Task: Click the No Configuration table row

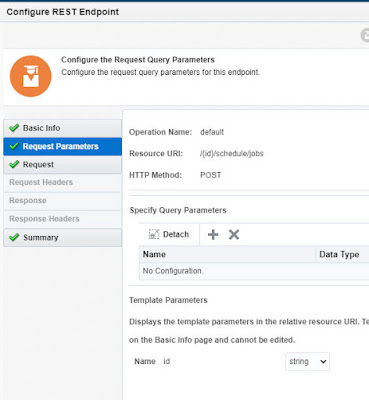Action: [254, 271]
